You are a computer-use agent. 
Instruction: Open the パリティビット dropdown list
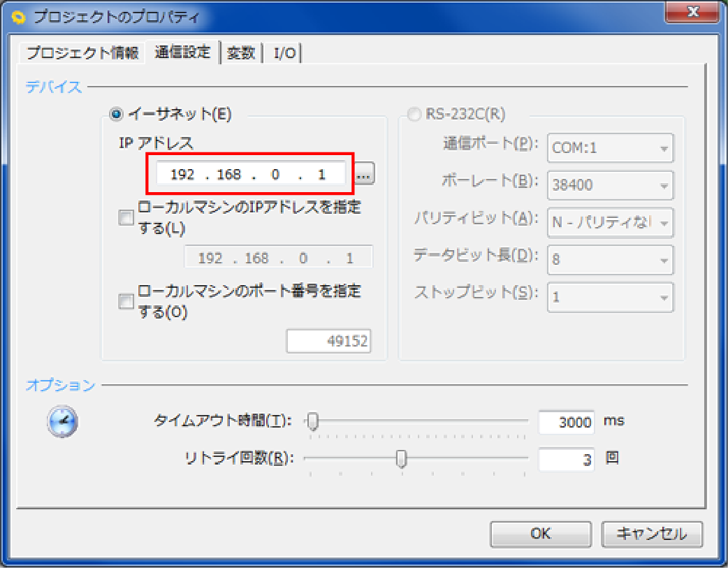coord(610,223)
